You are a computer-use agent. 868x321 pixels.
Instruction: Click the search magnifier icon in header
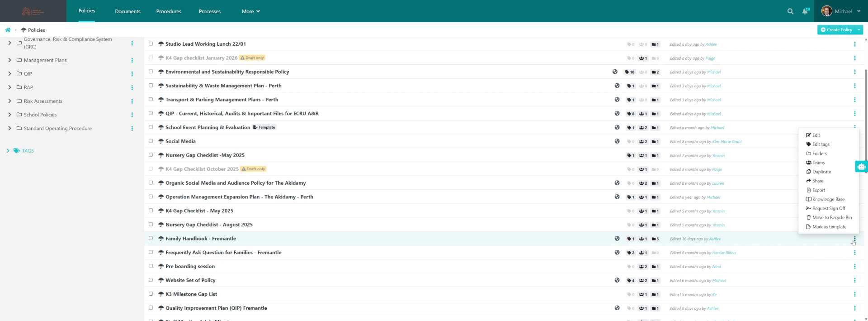790,11
